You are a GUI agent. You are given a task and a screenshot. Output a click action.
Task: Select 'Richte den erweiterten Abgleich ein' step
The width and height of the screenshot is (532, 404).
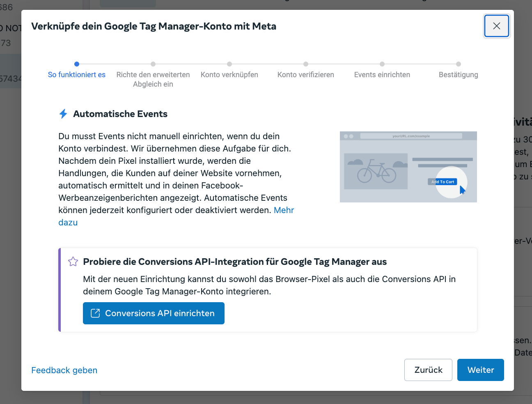[x=153, y=79]
